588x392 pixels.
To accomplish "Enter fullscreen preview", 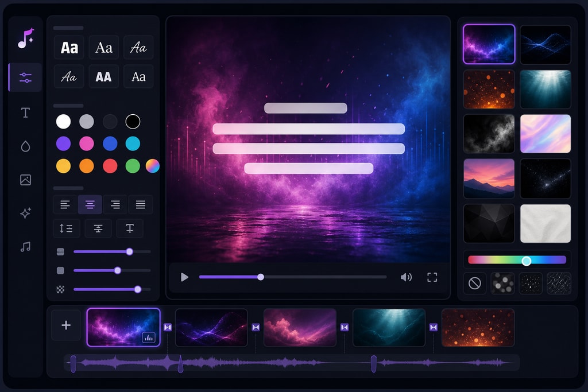I will (x=432, y=277).
